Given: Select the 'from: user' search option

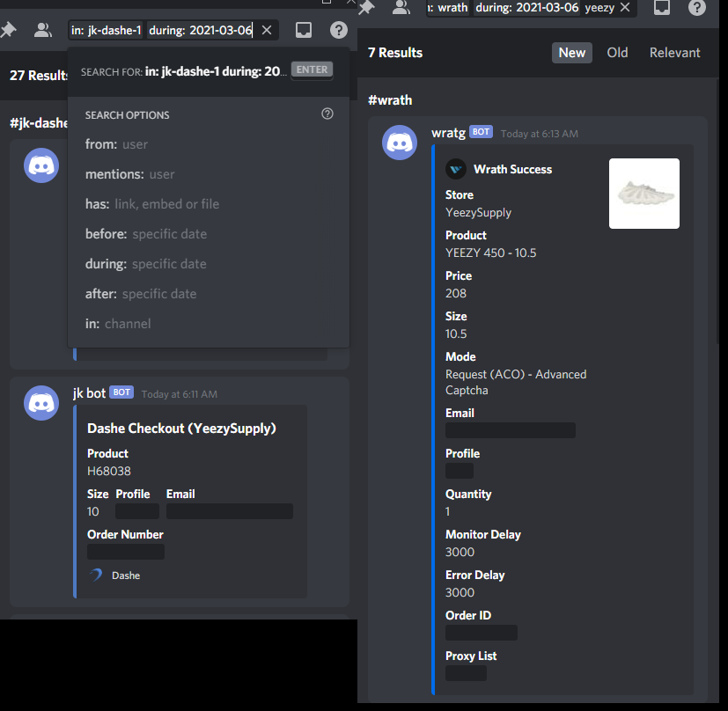Looking at the screenshot, I should [x=209, y=144].
